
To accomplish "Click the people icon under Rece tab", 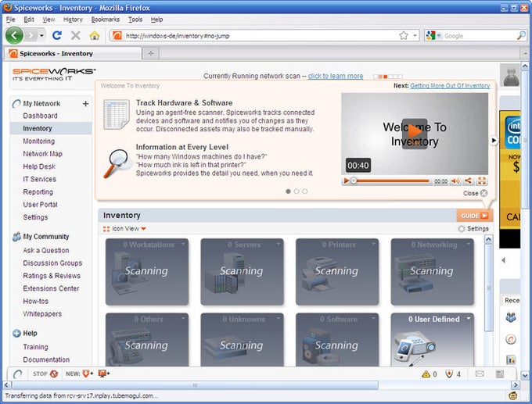I will click(511, 317).
